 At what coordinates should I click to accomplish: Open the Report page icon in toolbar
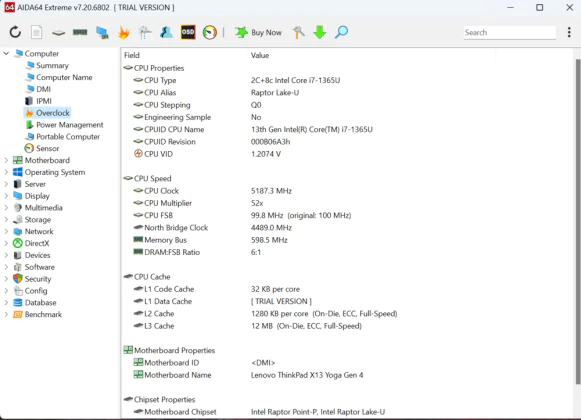point(36,32)
